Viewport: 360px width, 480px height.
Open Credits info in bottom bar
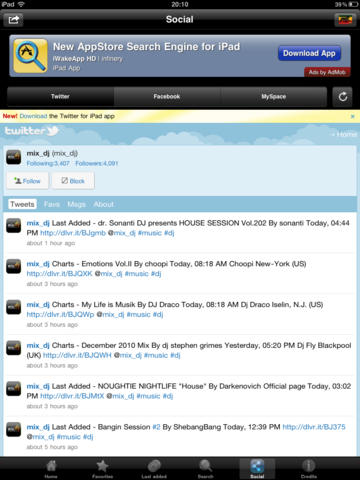(309, 469)
